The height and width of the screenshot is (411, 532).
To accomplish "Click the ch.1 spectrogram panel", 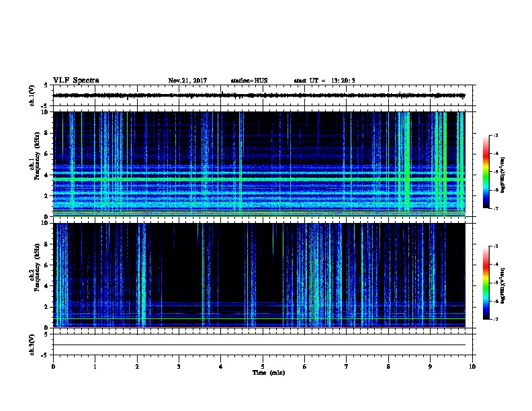I will [259, 164].
